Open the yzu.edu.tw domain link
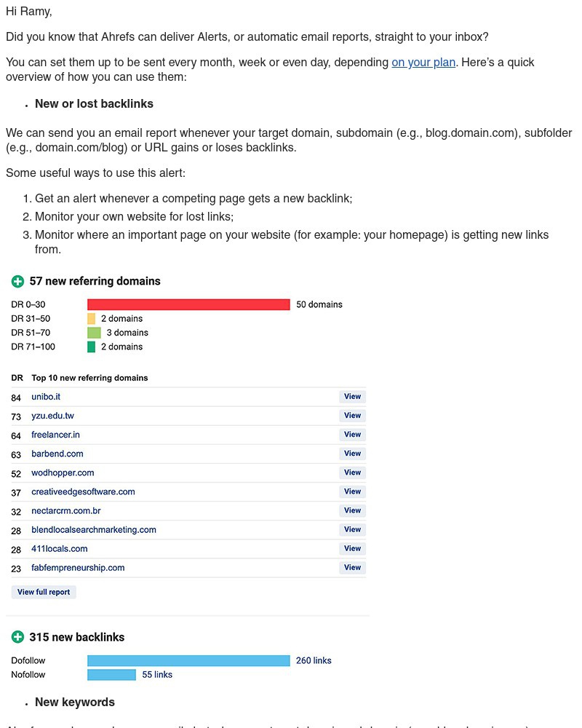This screenshot has height=728, width=582. pos(52,416)
